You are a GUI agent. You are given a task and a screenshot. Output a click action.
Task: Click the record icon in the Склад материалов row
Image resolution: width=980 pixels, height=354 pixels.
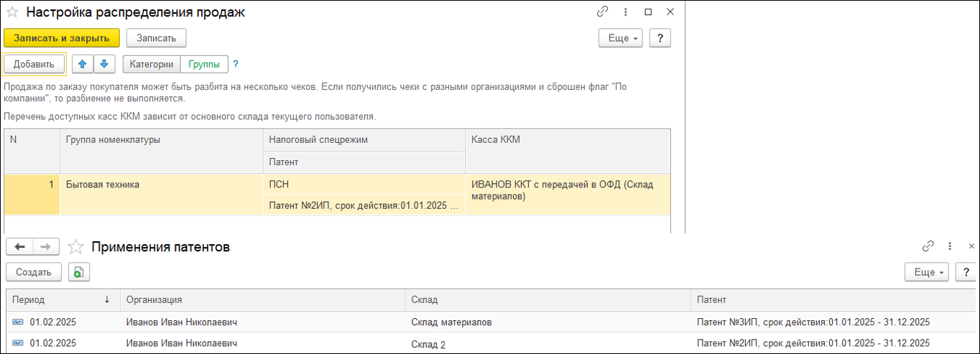(18, 322)
